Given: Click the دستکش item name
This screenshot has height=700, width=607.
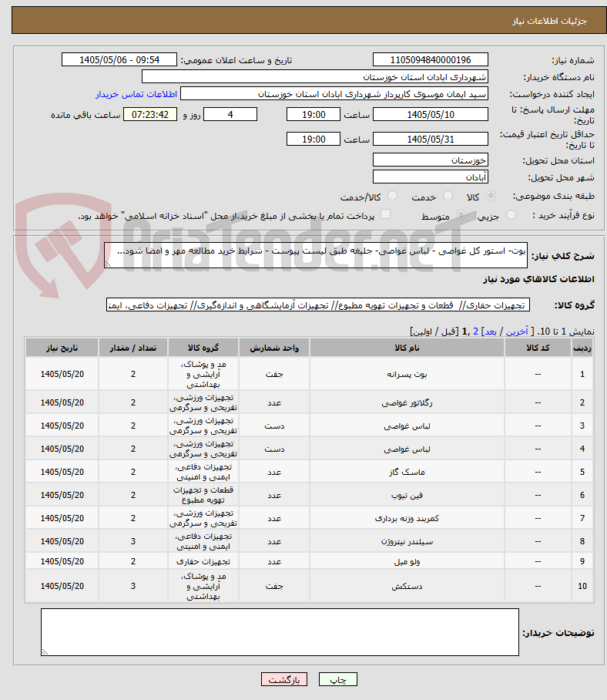Looking at the screenshot, I should pos(407,586).
